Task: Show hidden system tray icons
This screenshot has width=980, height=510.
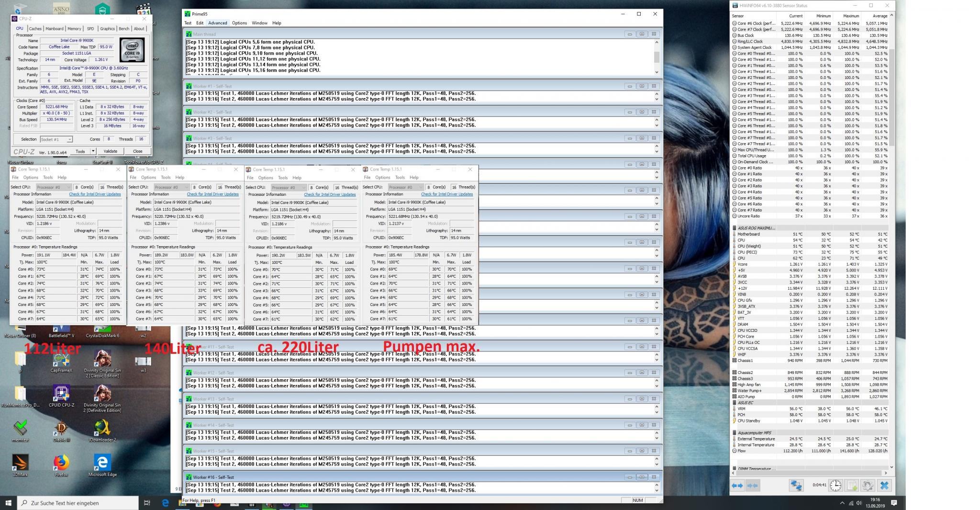Action: point(842,503)
